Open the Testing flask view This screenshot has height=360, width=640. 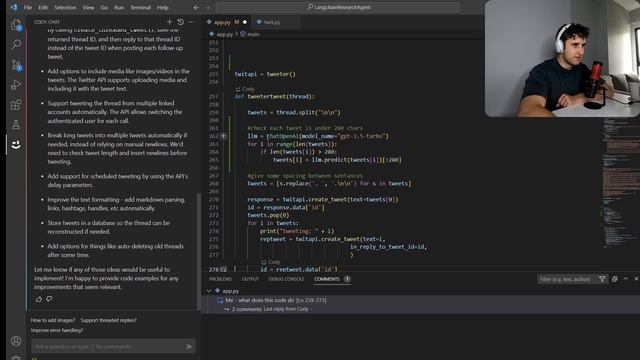tap(16, 124)
